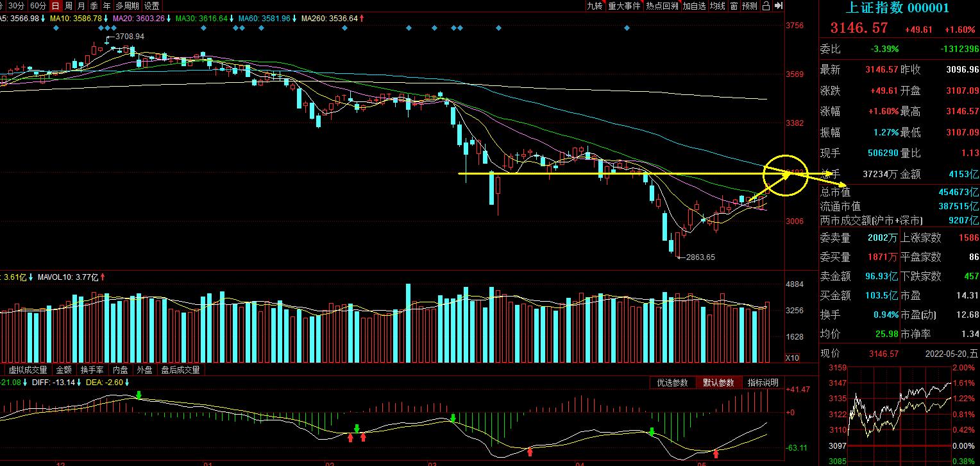Select the 日 daily chart tab

56,6
